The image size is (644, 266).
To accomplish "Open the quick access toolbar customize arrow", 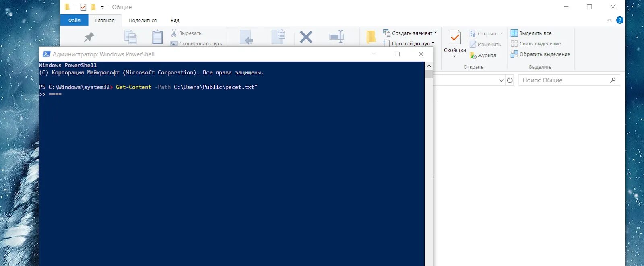I will (102, 7).
